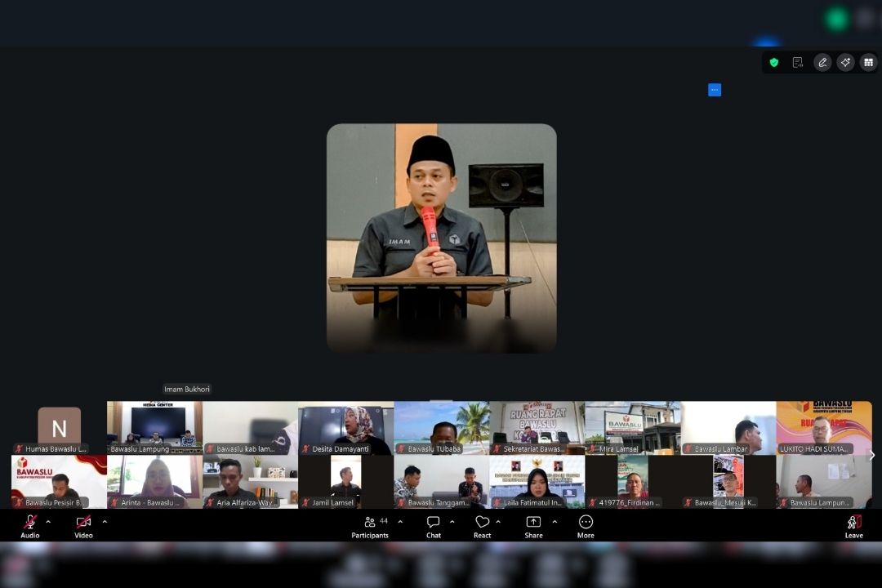Open the AI Companion sparkle icon
882x588 pixels.
[845, 62]
